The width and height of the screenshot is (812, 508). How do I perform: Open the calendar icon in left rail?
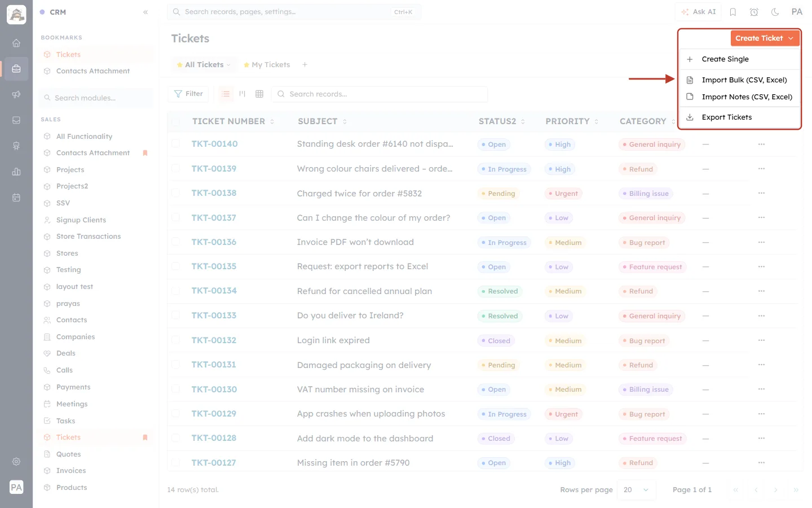click(16, 198)
